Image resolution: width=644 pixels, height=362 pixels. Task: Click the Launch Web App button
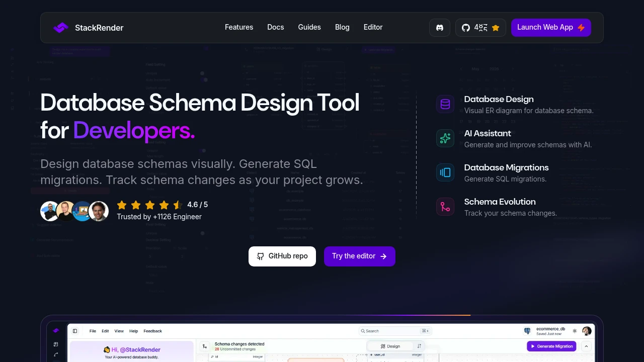pyautogui.click(x=551, y=28)
